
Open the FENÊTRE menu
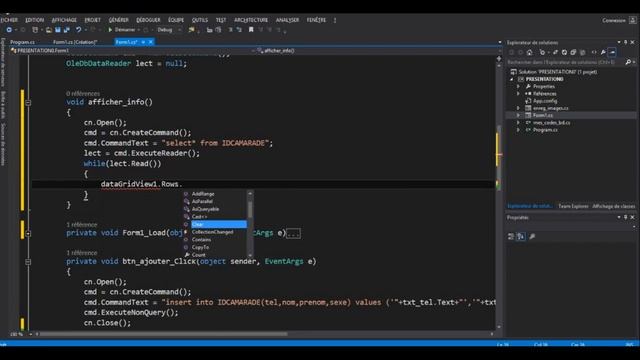click(316, 20)
